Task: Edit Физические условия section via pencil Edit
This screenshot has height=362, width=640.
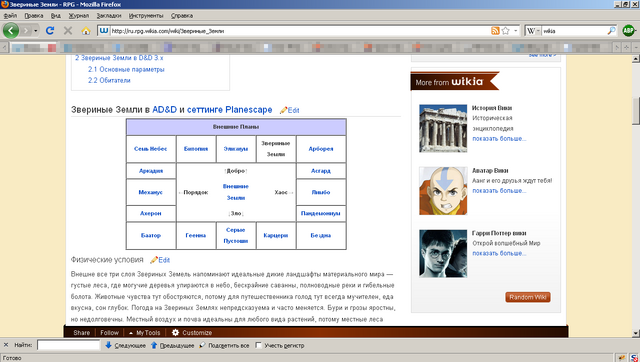Action: tap(160, 260)
